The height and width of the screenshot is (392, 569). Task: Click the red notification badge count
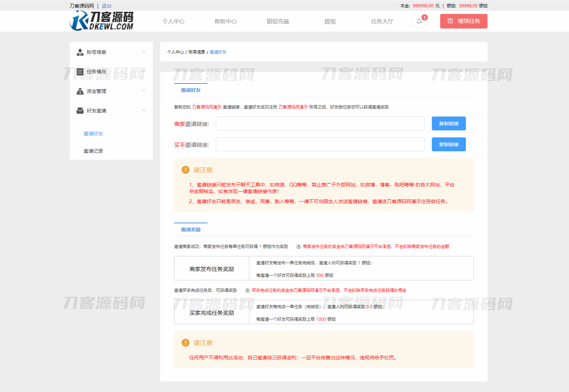coord(424,17)
